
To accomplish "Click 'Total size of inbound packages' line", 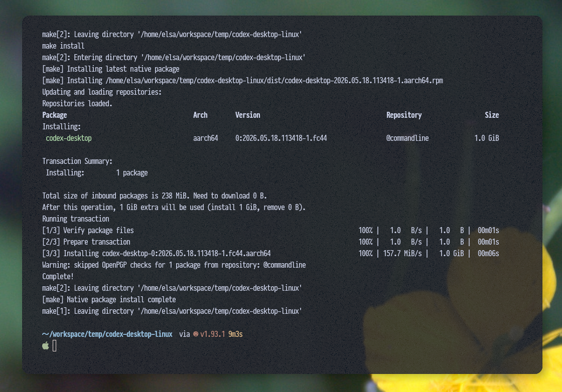I will pos(155,196).
